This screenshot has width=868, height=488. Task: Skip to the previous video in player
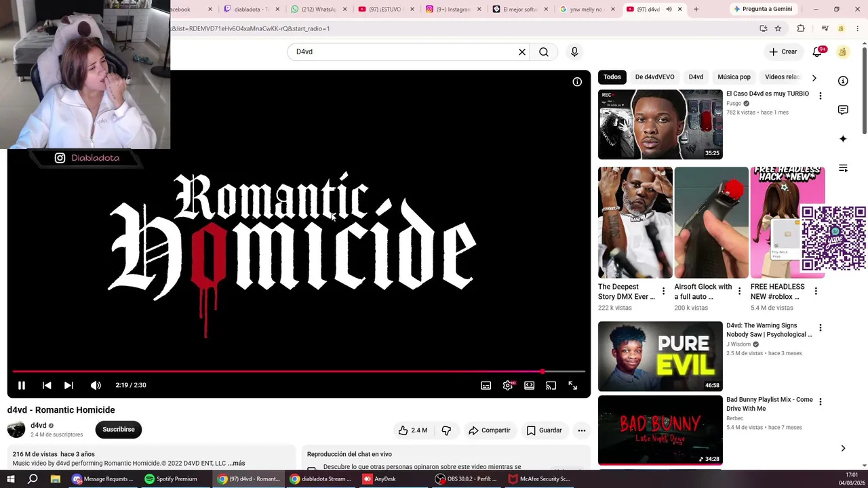pyautogui.click(x=47, y=385)
